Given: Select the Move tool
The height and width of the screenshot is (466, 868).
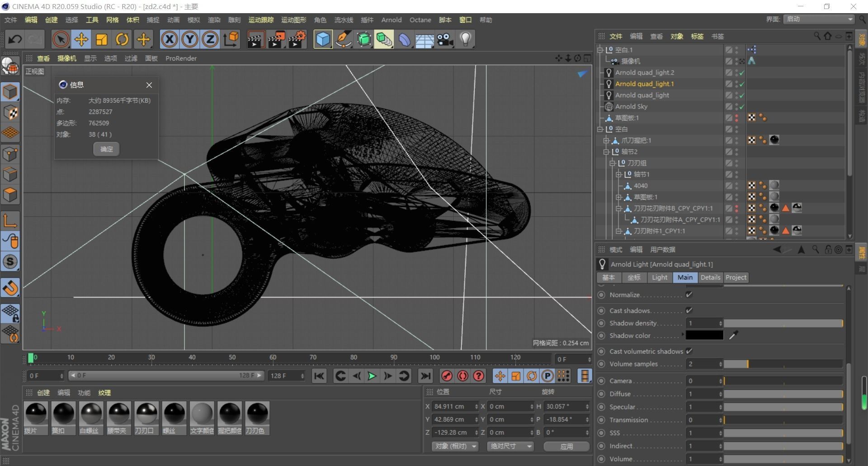Looking at the screenshot, I should pyautogui.click(x=81, y=39).
